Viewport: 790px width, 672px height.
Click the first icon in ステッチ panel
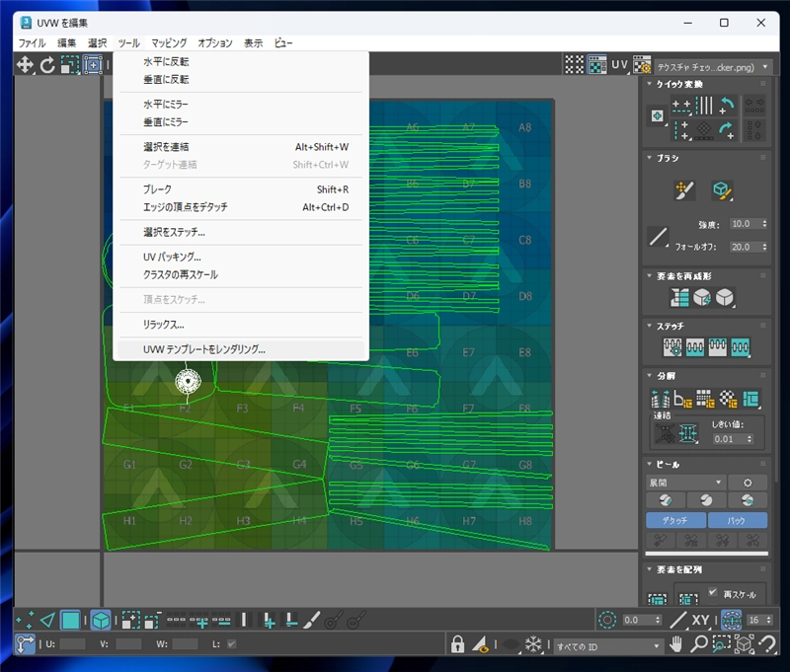[673, 347]
